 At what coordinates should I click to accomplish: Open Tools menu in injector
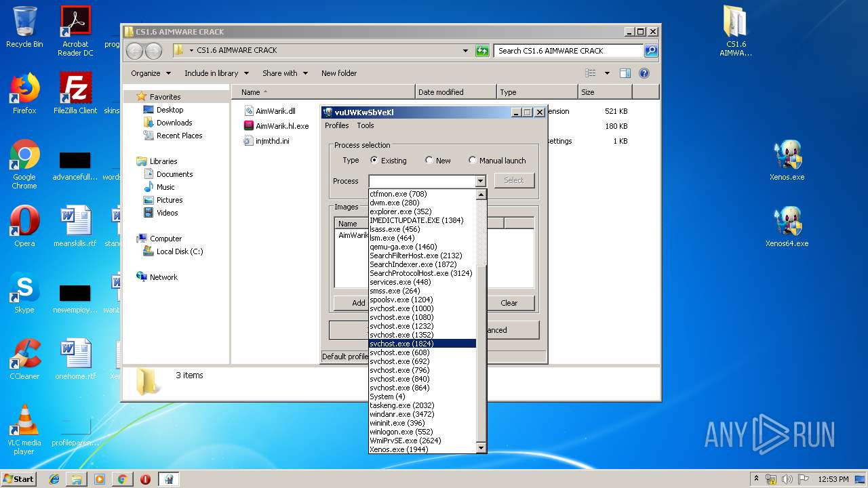(x=366, y=125)
